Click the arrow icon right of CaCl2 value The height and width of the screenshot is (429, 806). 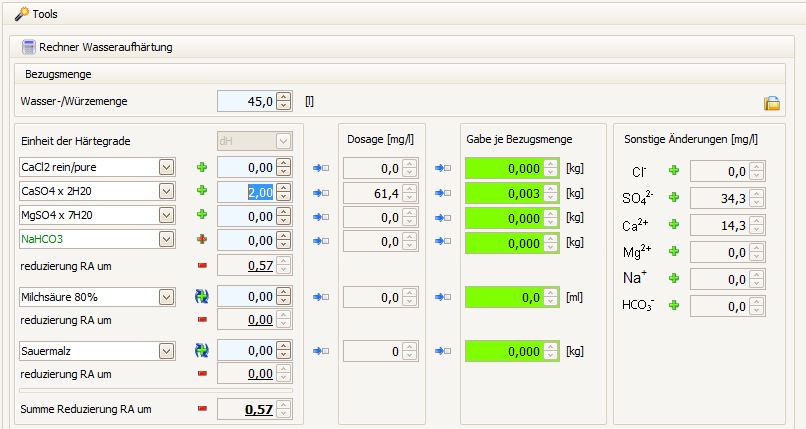(x=320, y=167)
